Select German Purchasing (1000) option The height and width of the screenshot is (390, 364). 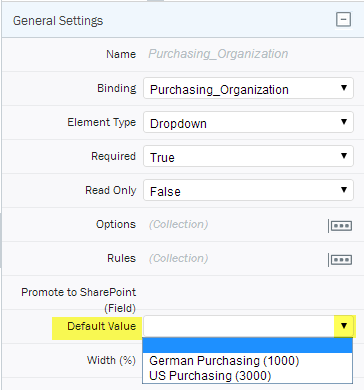tap(247, 360)
